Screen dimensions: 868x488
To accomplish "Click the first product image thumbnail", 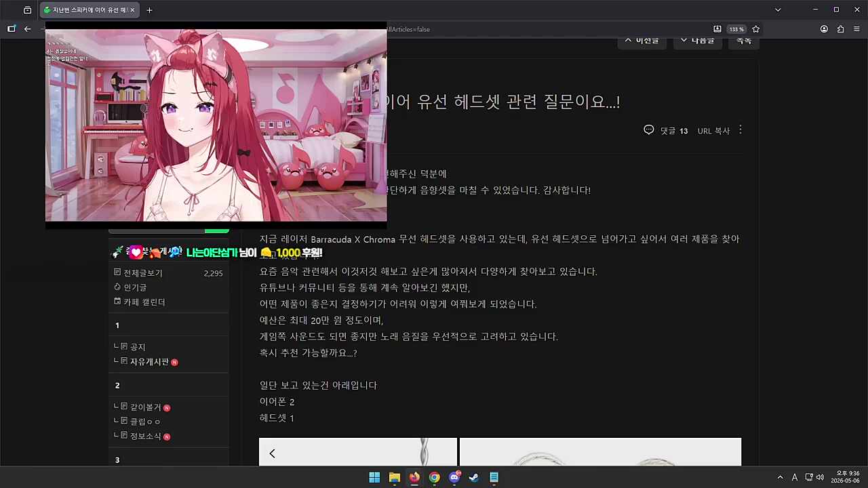I will (358, 452).
